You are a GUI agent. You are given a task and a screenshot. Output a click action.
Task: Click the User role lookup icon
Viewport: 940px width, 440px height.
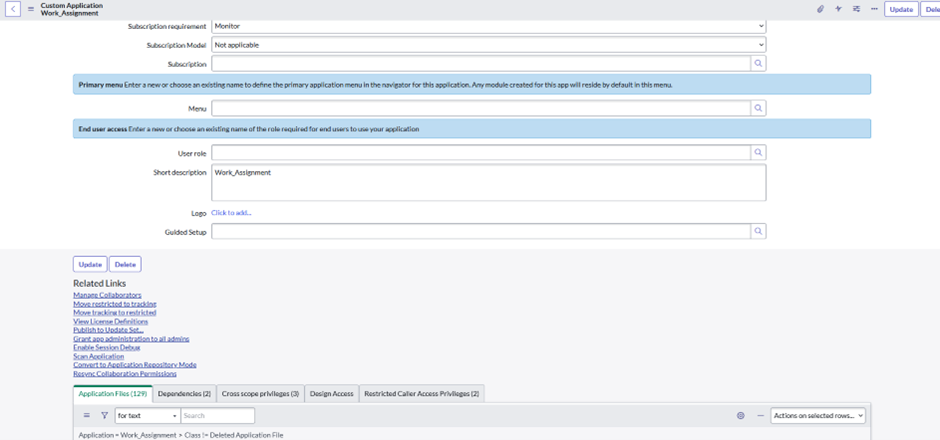click(x=759, y=153)
